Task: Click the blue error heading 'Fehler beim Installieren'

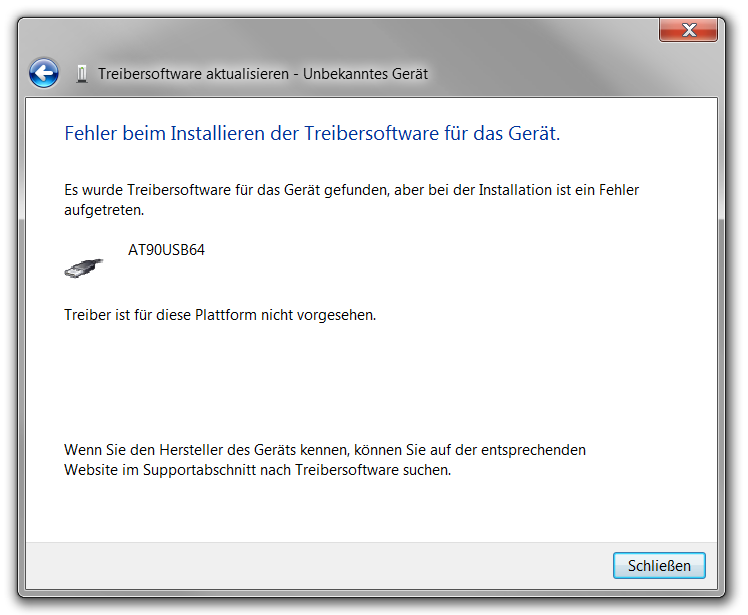Action: point(312,134)
